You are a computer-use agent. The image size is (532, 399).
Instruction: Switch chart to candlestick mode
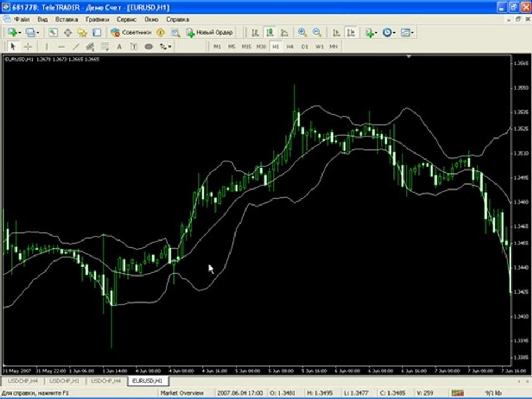pos(270,33)
